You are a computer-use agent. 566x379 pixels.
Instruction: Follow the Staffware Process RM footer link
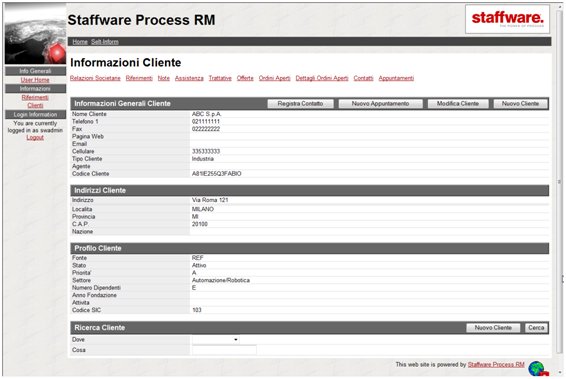(x=496, y=365)
